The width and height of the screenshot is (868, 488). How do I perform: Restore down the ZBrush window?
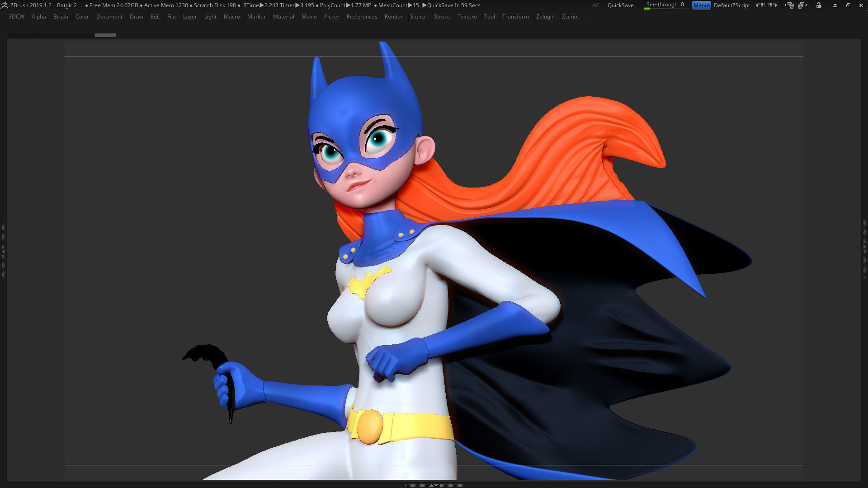point(848,5)
